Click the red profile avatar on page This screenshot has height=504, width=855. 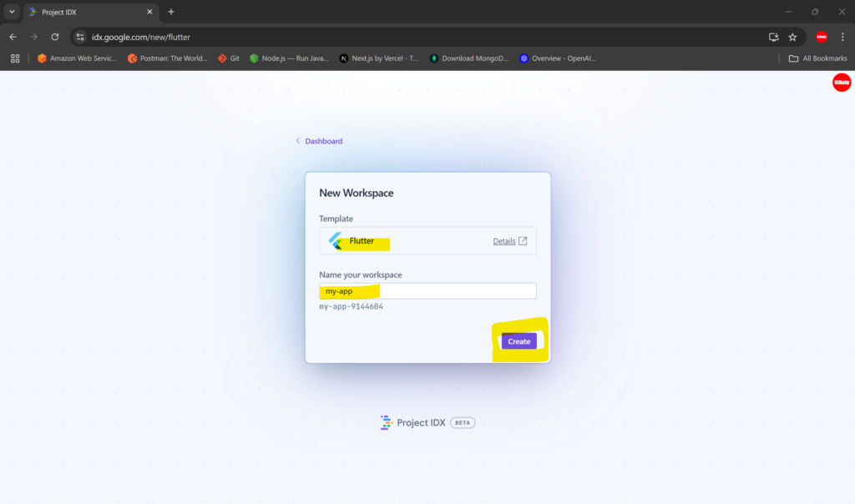(842, 83)
